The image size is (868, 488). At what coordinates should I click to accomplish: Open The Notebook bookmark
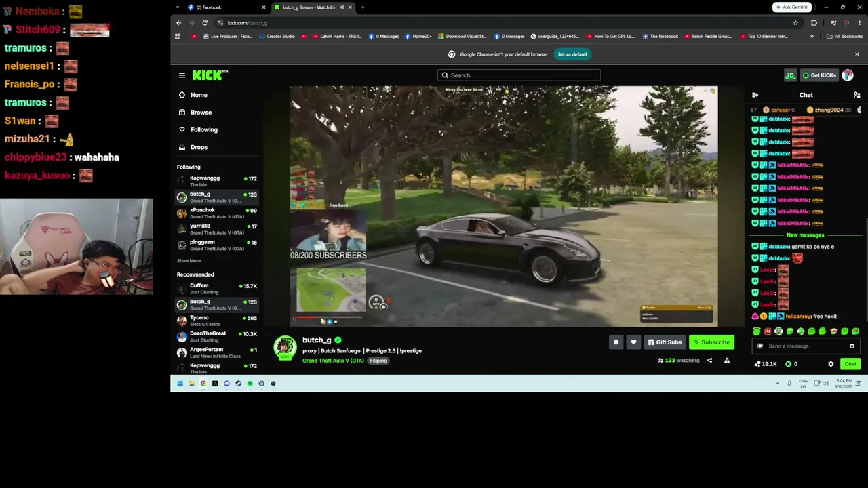660,37
